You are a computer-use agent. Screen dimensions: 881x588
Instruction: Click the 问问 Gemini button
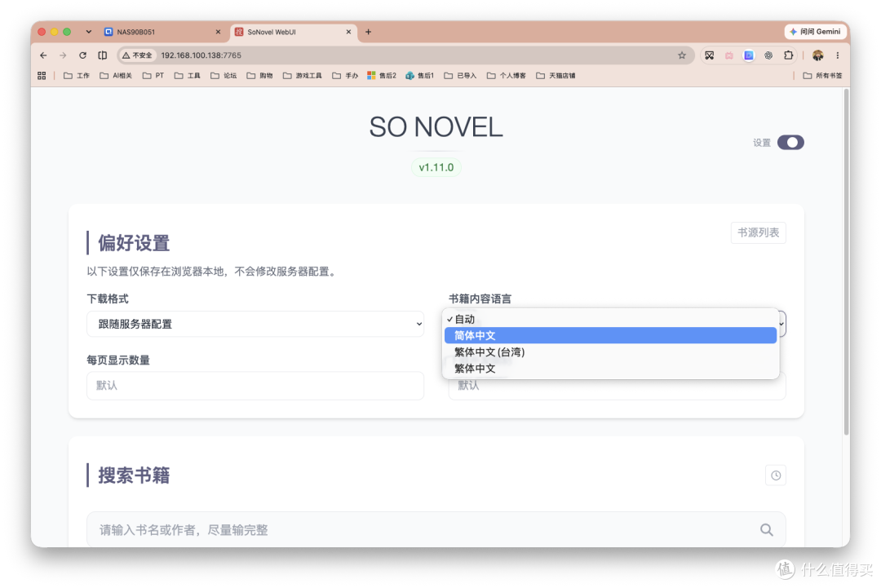815,32
